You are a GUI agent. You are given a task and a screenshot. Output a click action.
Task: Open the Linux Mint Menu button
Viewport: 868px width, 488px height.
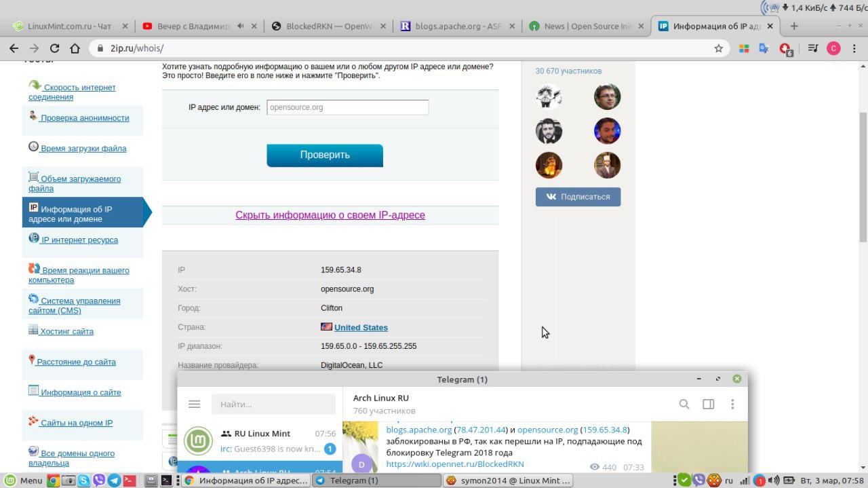pyautogui.click(x=23, y=481)
